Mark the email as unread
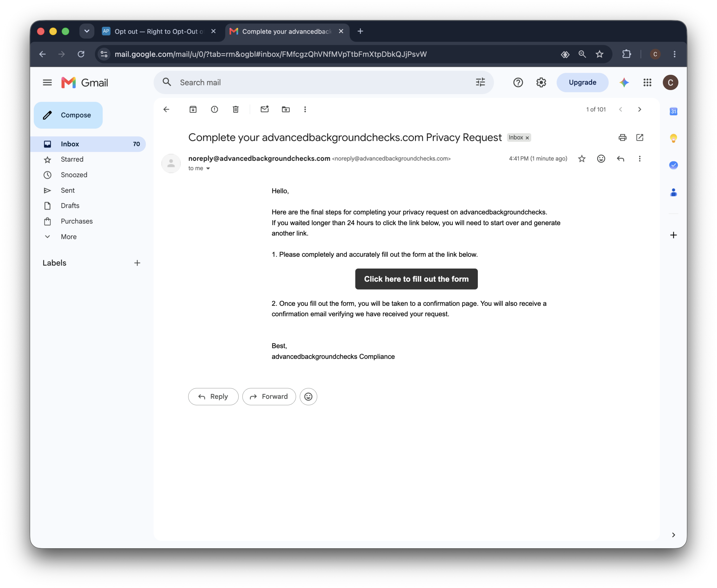 (x=264, y=109)
